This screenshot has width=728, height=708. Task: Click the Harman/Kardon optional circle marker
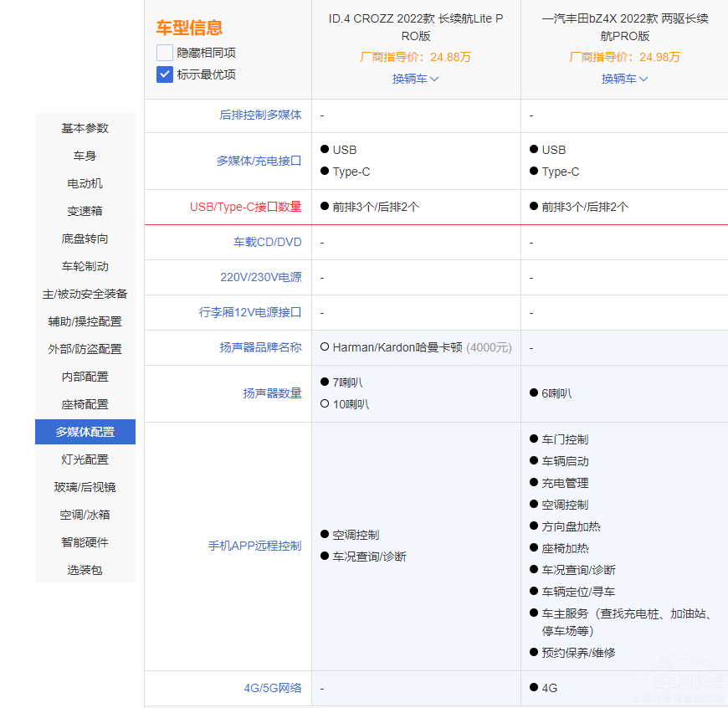[x=325, y=347]
